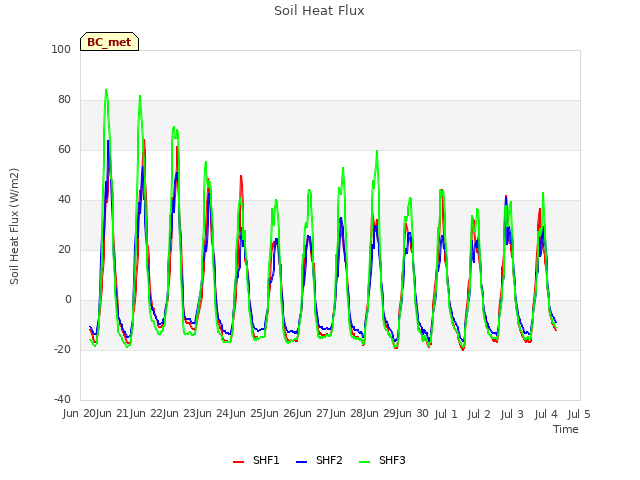Click the Jul 2 x-axis label
The height and width of the screenshot is (480, 640).
479,415
